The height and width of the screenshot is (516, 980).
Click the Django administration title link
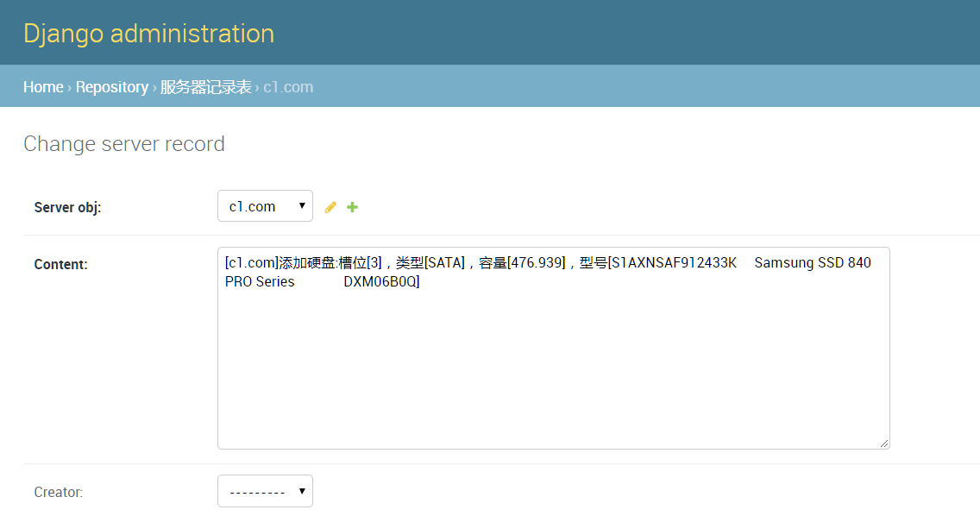[x=148, y=33]
